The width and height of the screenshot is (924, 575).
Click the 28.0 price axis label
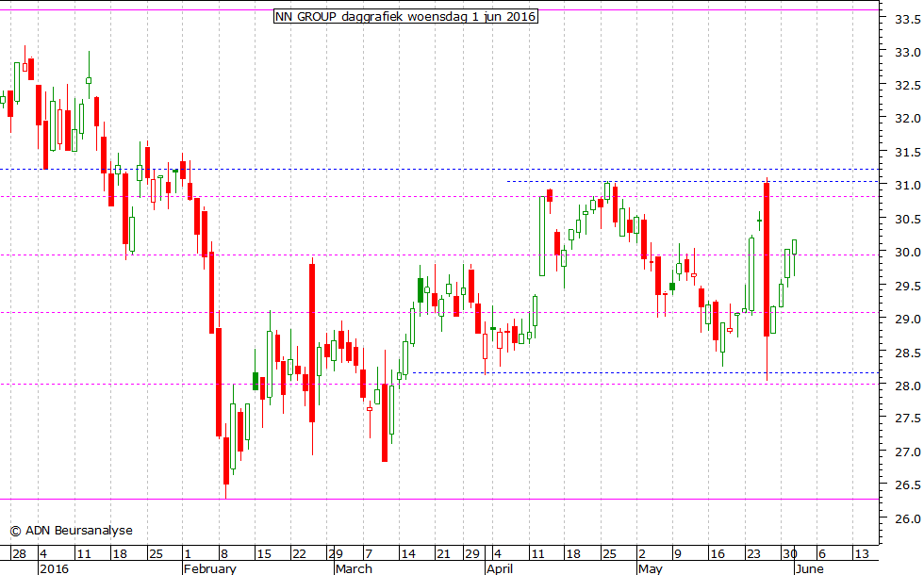pyautogui.click(x=907, y=386)
